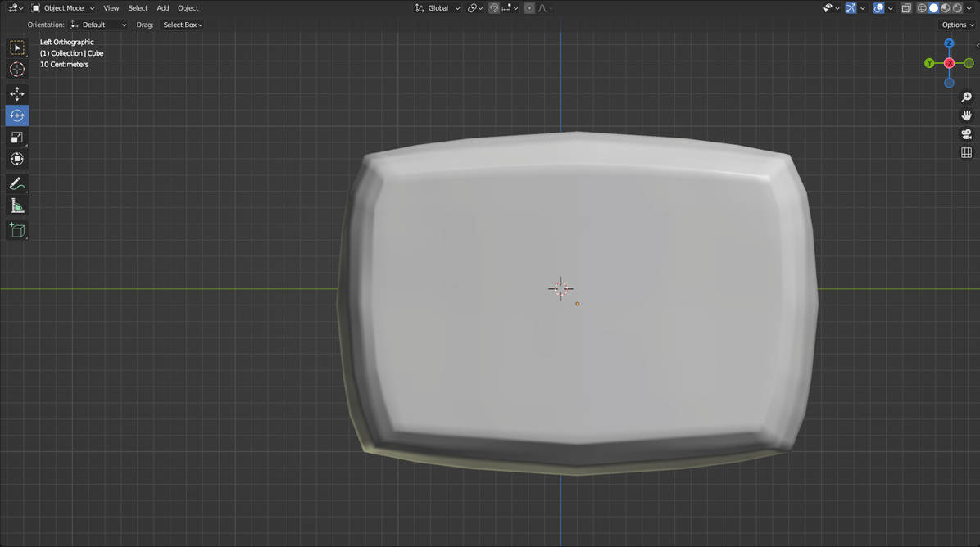
Task: Click the gray cube mesh object
Action: pyautogui.click(x=577, y=304)
